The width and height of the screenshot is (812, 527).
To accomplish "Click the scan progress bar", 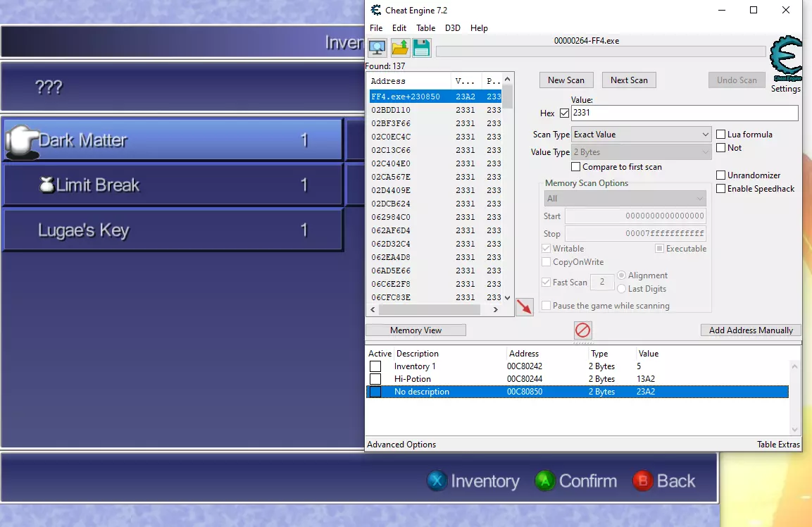I will click(x=601, y=51).
